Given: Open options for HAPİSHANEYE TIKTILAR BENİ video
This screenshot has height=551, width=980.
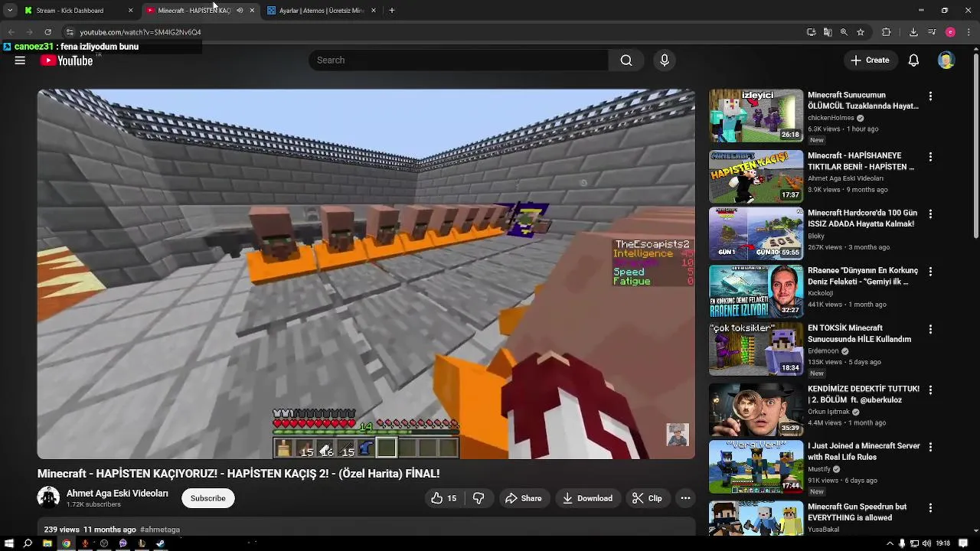Looking at the screenshot, I should pyautogui.click(x=930, y=157).
